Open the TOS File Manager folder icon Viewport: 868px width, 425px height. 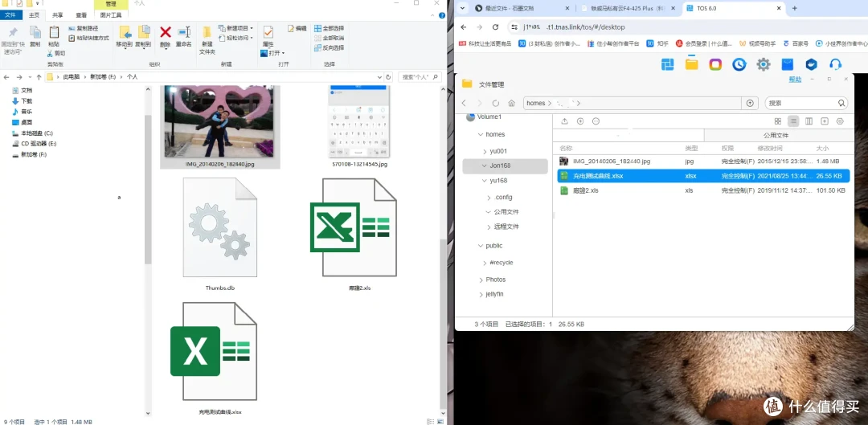pos(691,64)
